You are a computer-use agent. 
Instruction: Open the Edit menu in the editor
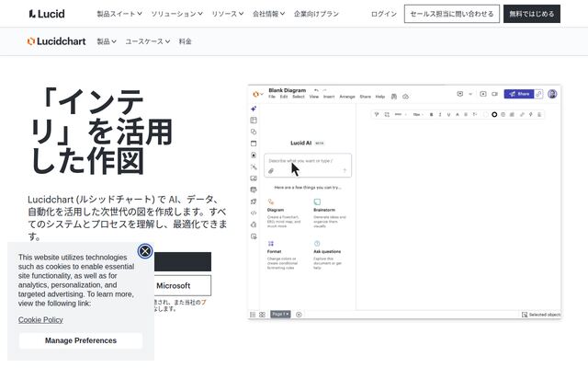284,97
